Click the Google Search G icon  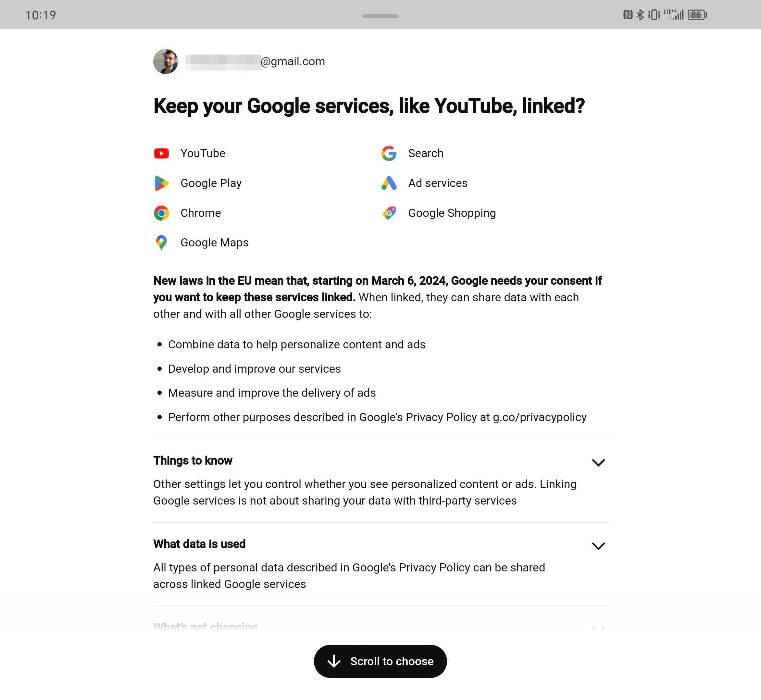(x=389, y=153)
